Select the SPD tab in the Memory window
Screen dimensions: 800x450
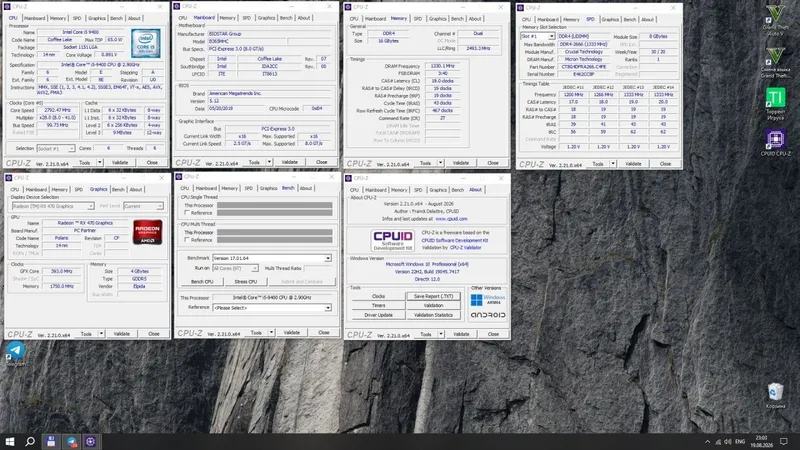coord(418,18)
